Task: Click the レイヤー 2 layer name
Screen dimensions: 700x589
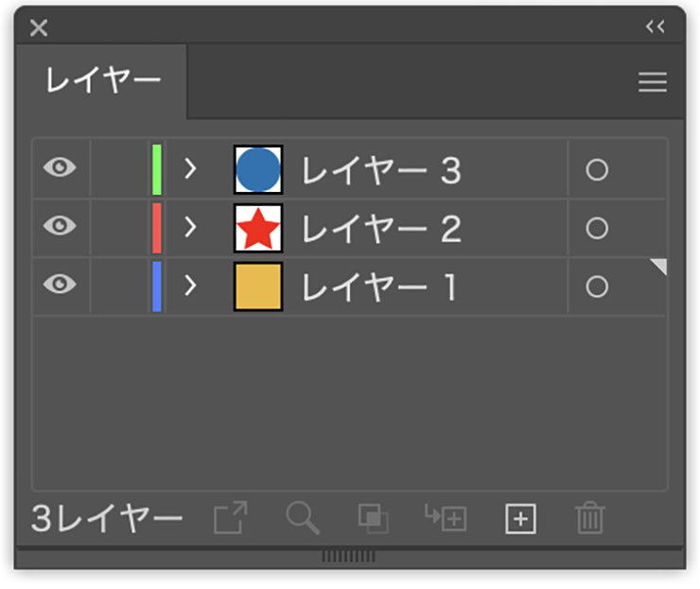Action: coord(381,228)
